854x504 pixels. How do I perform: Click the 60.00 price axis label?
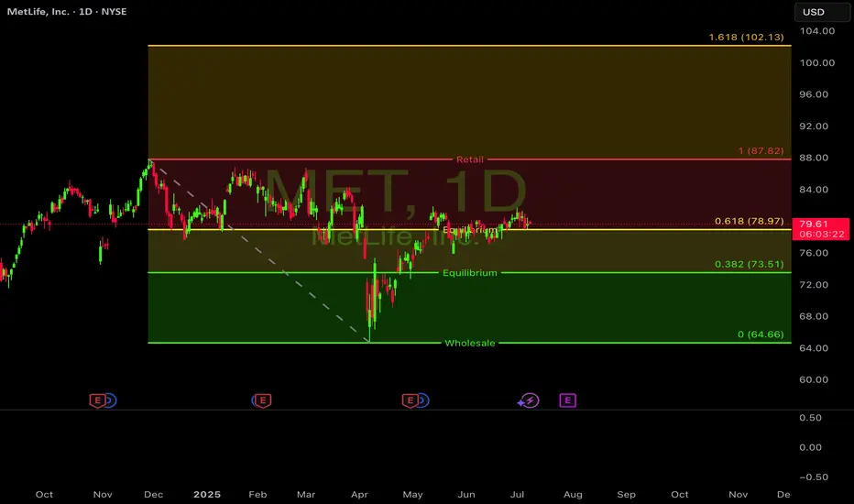coord(814,379)
